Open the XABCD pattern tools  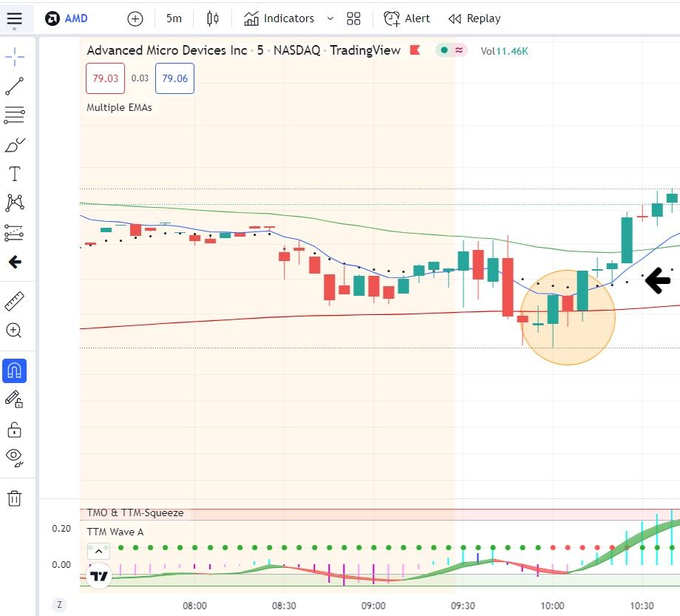click(14, 203)
